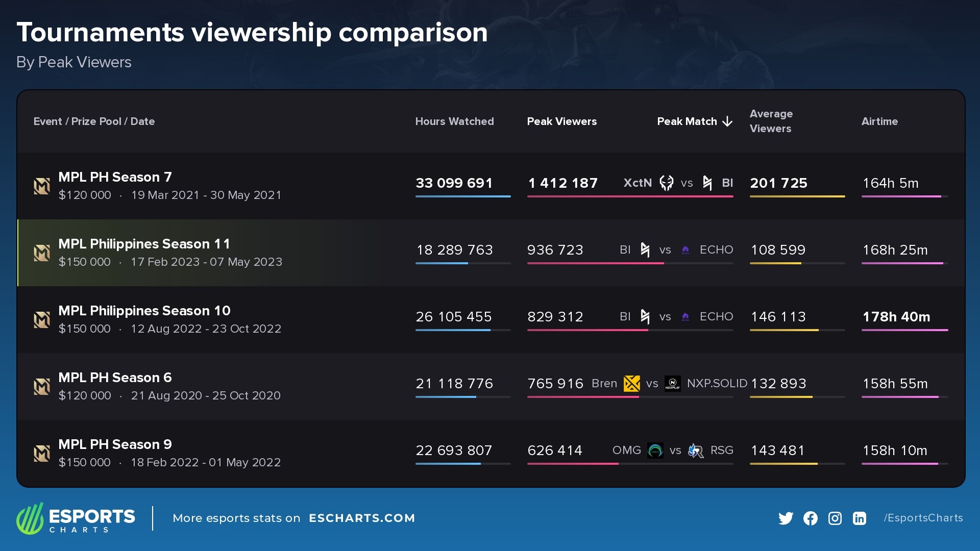Open the LinkedIn icon in footer
This screenshot has height=551, width=980.
pos(859,518)
